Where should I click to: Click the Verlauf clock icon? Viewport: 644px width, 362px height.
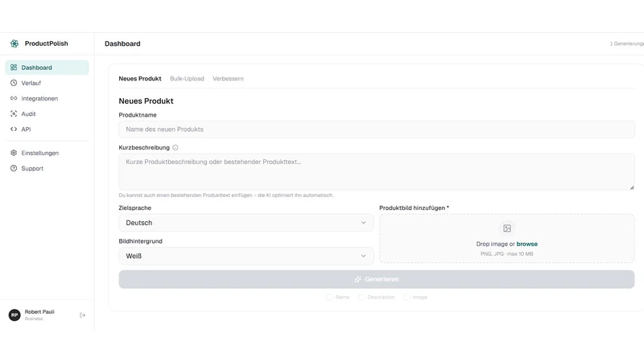14,83
